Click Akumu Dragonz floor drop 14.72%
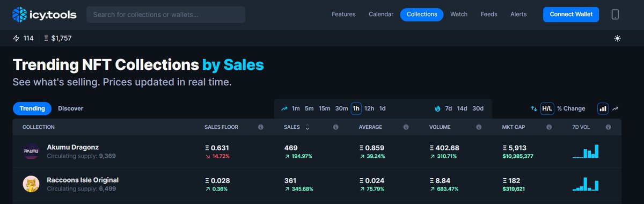This screenshot has height=204, width=644. (x=217, y=156)
